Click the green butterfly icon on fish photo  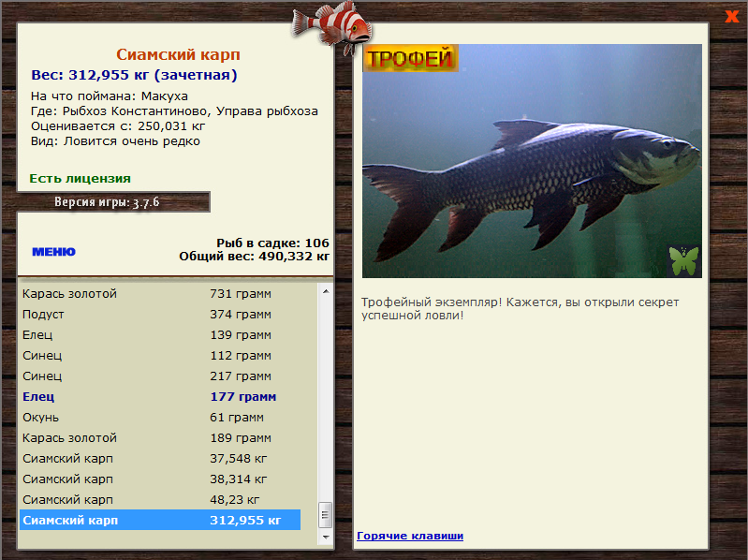click(x=683, y=261)
